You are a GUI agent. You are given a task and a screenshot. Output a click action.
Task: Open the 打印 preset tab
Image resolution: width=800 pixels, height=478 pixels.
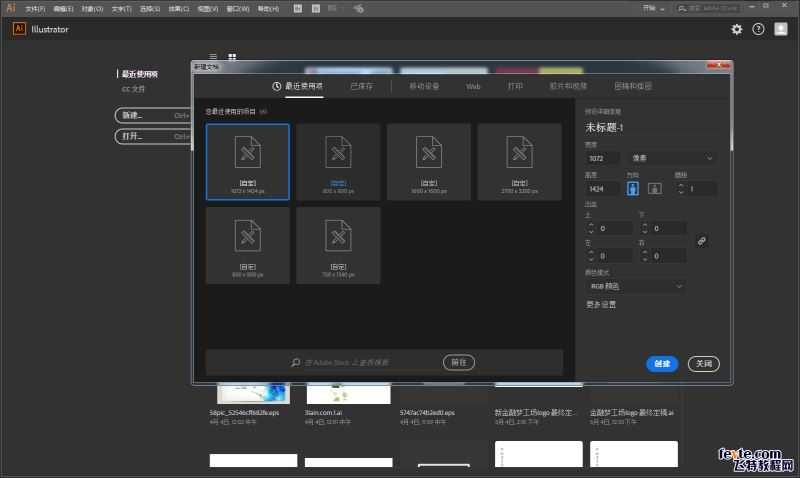pos(515,86)
